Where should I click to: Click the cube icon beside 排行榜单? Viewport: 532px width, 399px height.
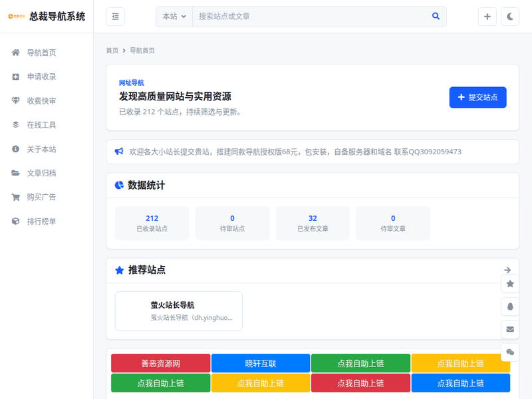point(15,221)
